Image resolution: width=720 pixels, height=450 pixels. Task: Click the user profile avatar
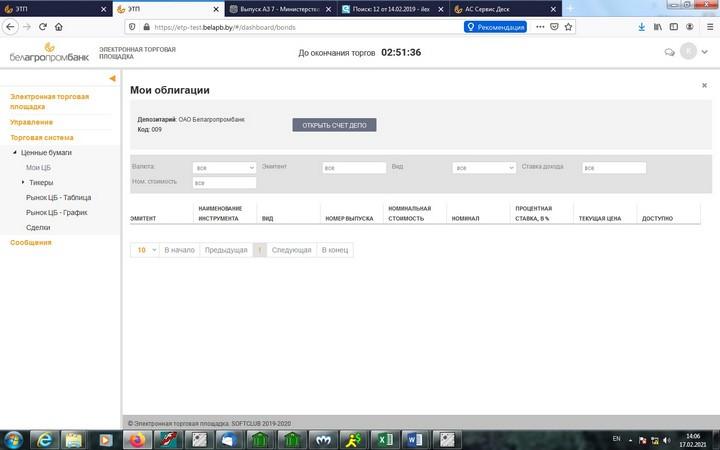pyautogui.click(x=688, y=52)
